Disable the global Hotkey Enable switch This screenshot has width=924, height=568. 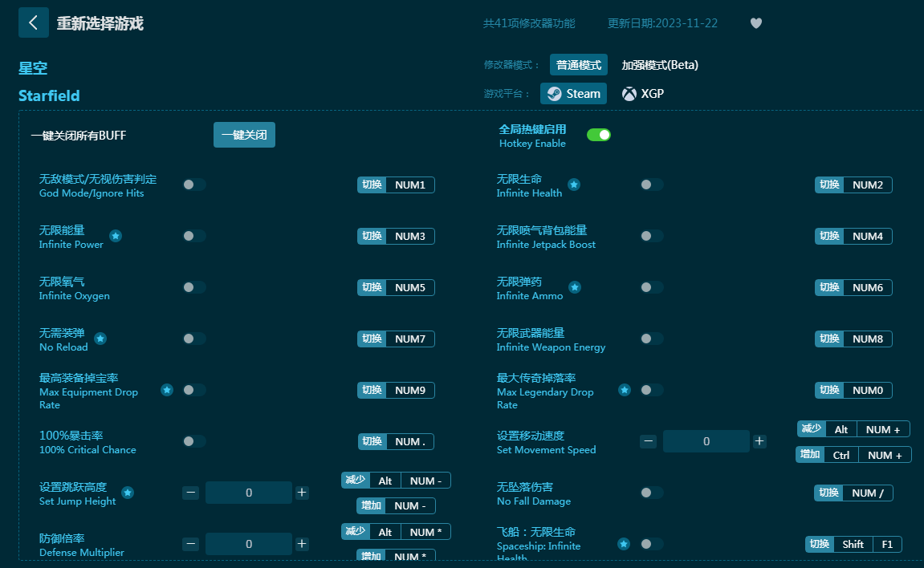598,135
